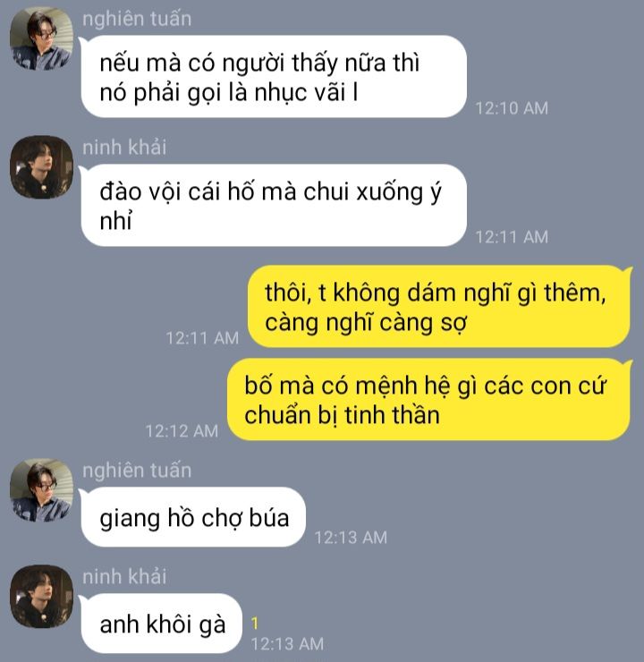Open the yellow count '1' next to 'anh khôi gà'
Image resolution: width=644 pixels, height=662 pixels.
255,624
